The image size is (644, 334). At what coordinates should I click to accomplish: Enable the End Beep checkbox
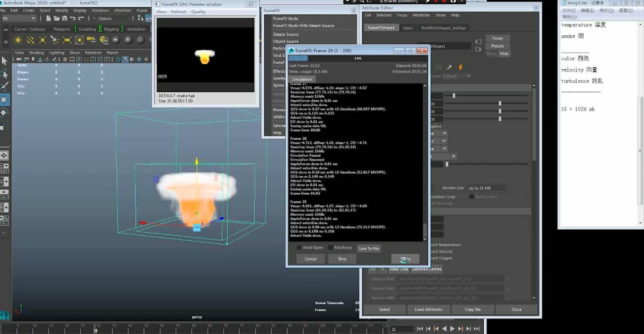click(x=330, y=248)
